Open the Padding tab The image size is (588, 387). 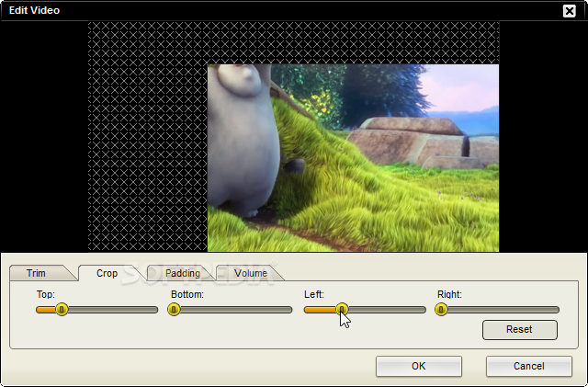183,273
